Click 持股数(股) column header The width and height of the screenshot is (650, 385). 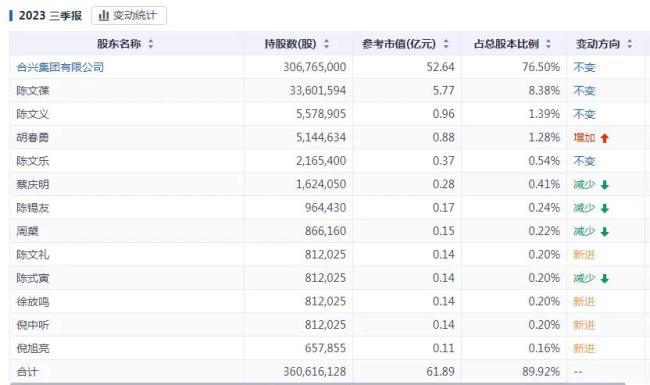coord(297,44)
